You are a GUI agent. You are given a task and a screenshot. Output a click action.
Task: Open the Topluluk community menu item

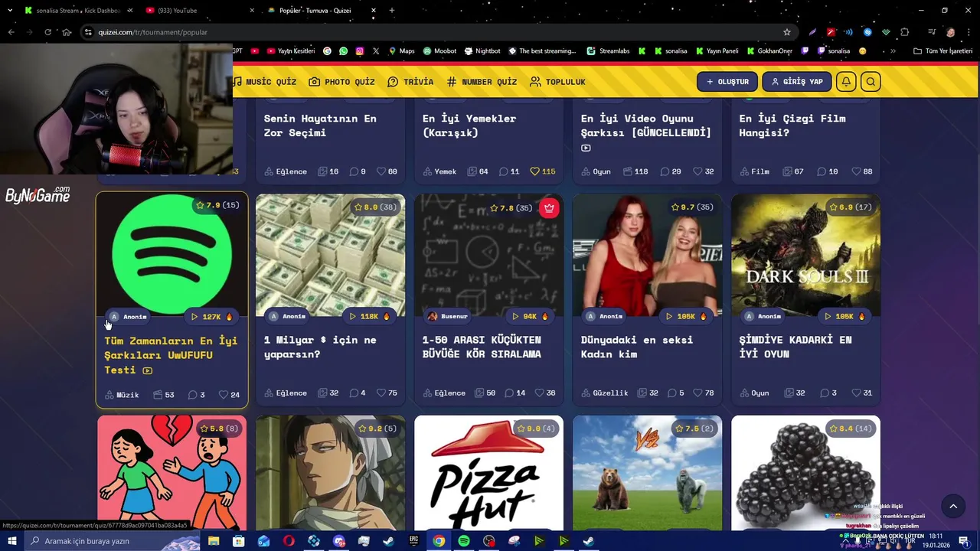coord(557,82)
